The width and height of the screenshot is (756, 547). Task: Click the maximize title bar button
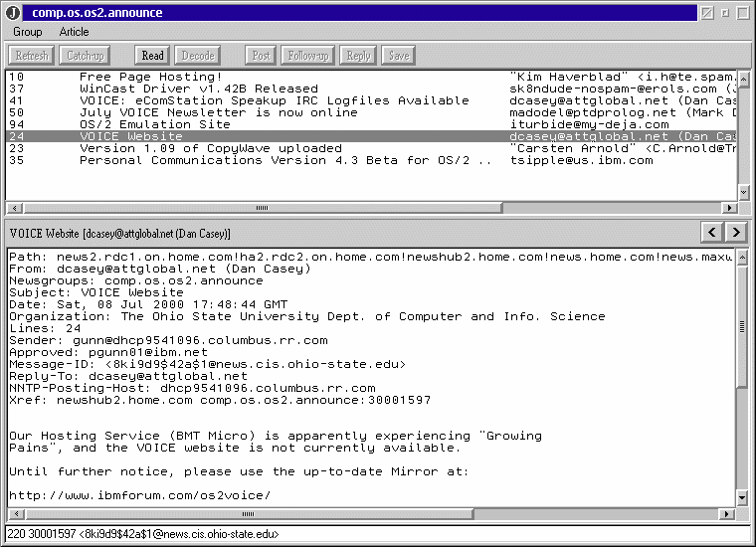click(x=743, y=13)
